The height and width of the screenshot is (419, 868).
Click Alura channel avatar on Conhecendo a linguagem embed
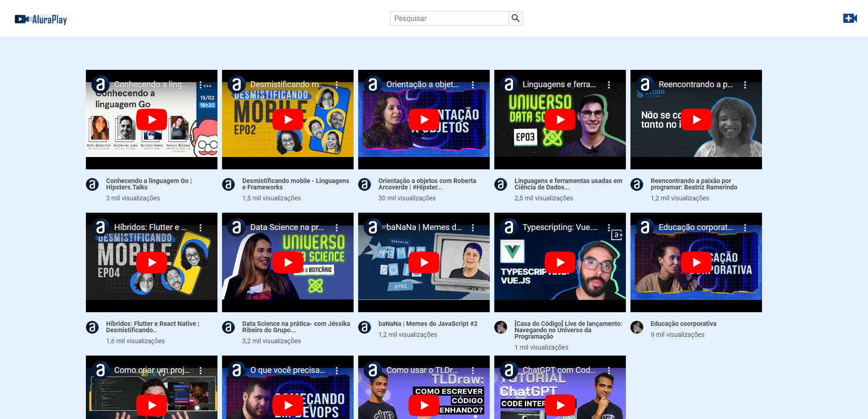pyautogui.click(x=101, y=84)
